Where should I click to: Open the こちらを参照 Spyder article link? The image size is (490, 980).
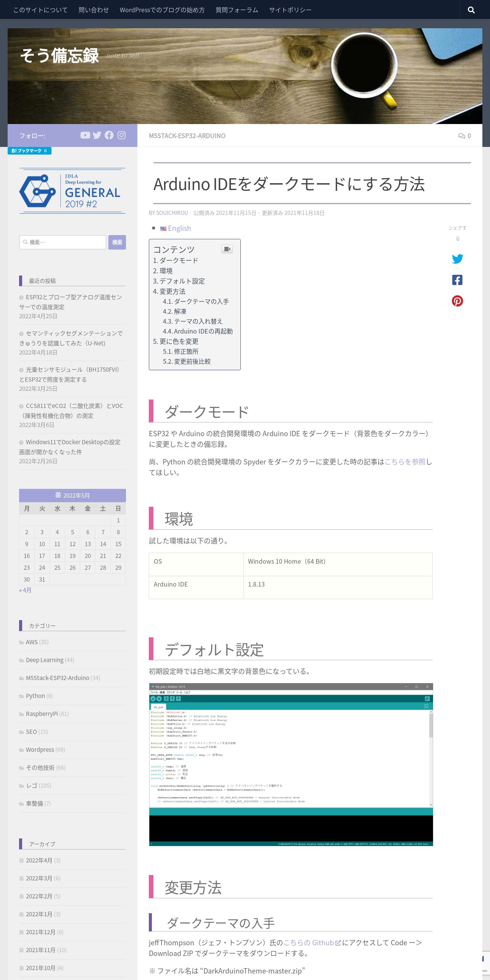(x=405, y=462)
